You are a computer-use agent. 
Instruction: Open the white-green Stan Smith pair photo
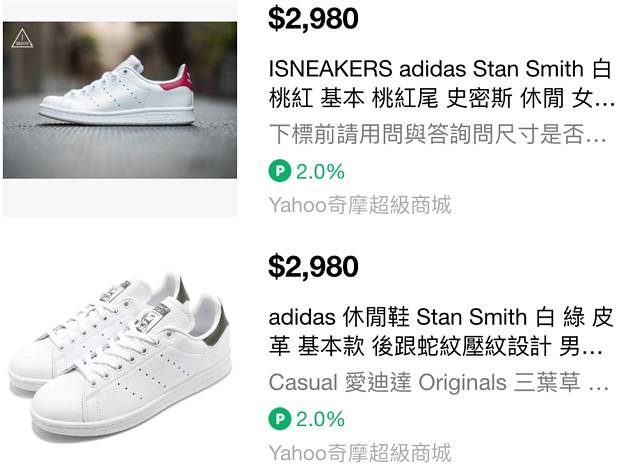(120, 355)
